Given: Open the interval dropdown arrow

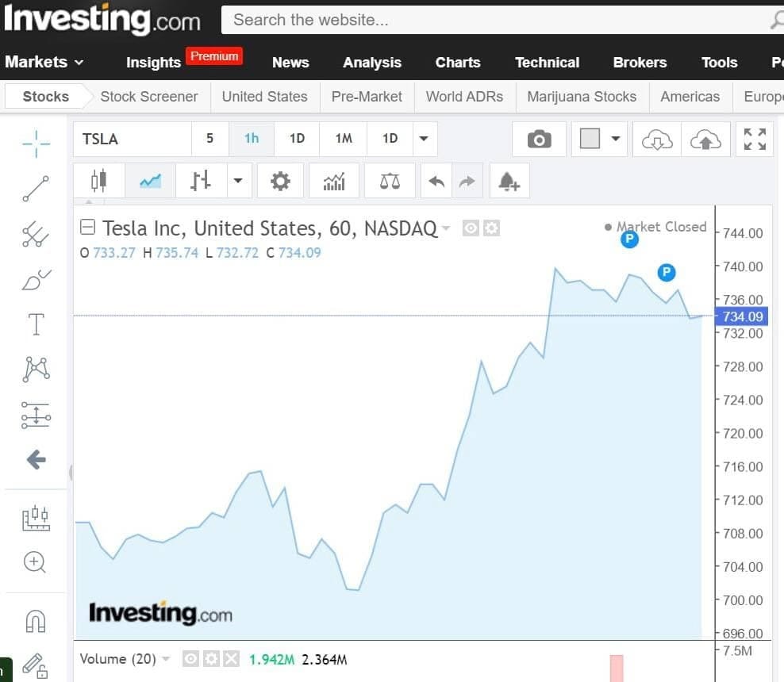Looking at the screenshot, I should (x=424, y=139).
